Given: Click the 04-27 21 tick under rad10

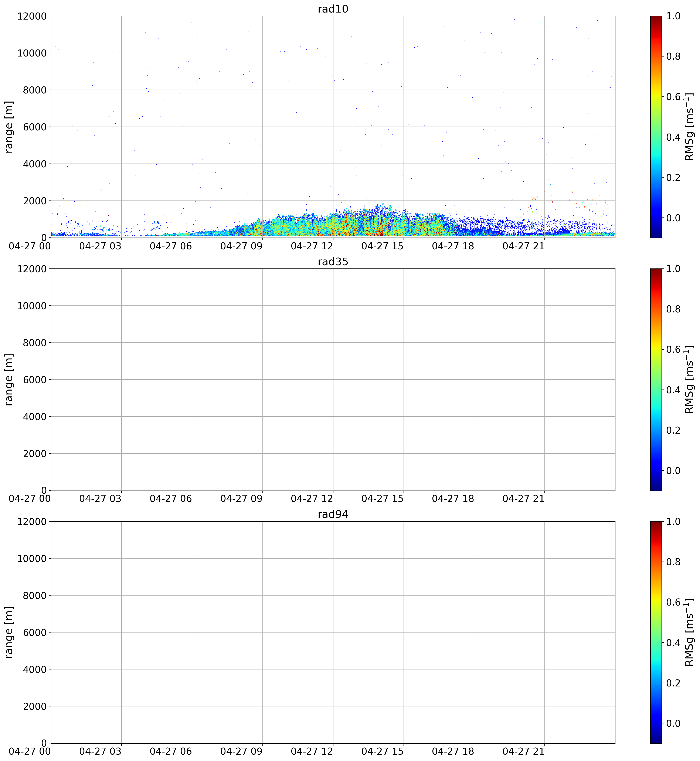Looking at the screenshot, I should tap(523, 246).
